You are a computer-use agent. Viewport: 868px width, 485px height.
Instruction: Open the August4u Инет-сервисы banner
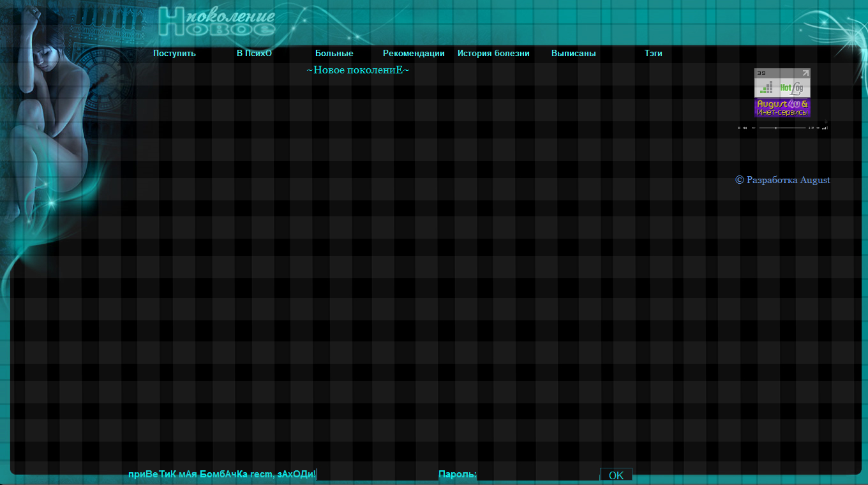(782, 108)
